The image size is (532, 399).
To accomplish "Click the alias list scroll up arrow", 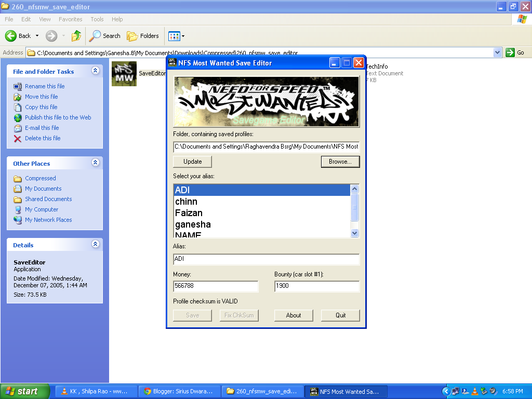I will 354,189.
